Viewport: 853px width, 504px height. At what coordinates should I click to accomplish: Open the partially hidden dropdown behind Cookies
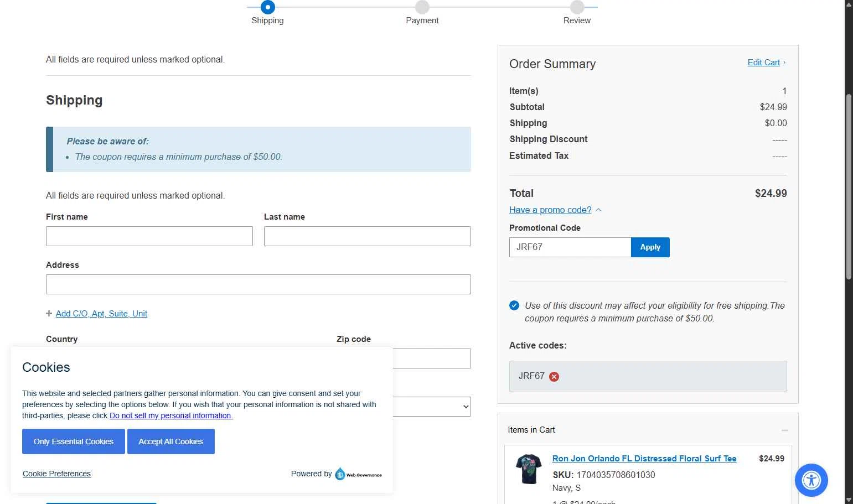tap(432, 407)
